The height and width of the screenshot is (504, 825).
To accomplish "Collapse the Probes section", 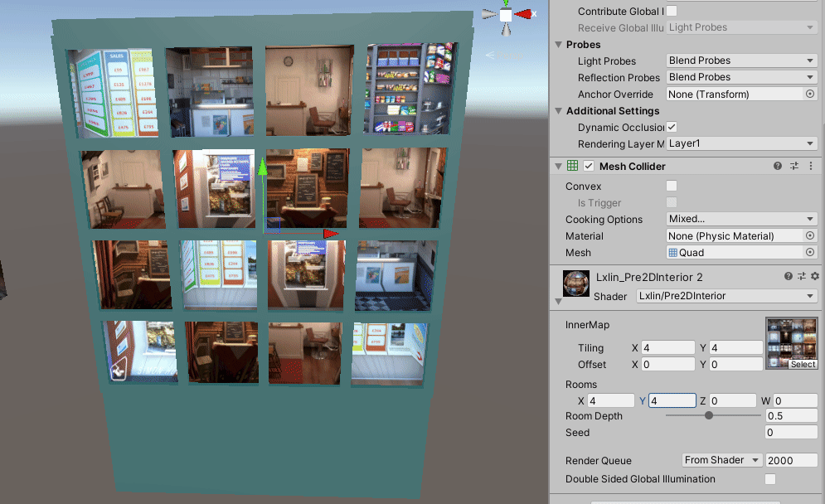I will [558, 45].
